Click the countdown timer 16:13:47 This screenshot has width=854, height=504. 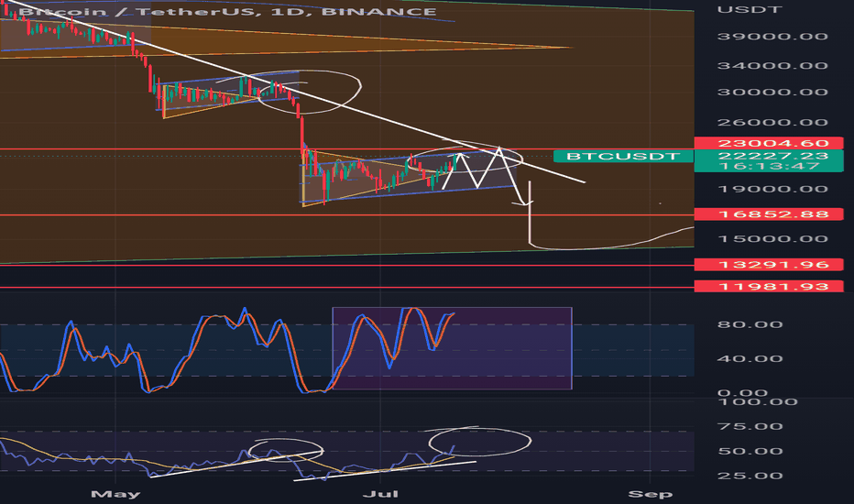769,166
